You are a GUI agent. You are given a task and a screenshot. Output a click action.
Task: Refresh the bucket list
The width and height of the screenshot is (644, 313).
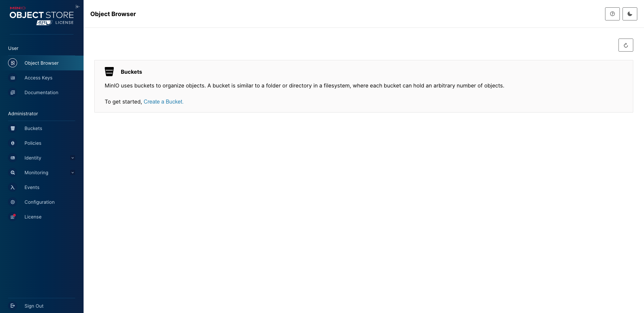tap(626, 45)
